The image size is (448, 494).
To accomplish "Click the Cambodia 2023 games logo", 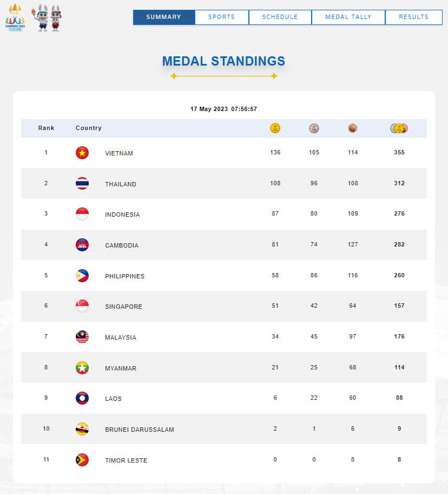I will click(x=15, y=17).
